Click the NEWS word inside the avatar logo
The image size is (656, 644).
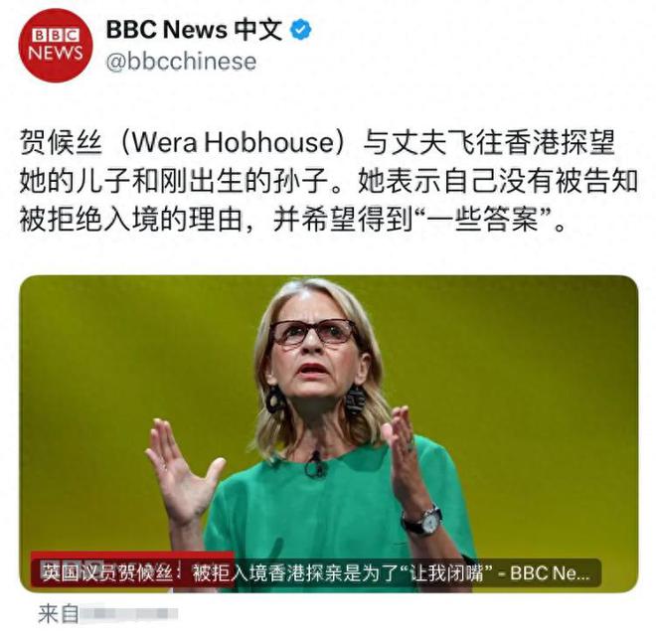tap(56, 54)
